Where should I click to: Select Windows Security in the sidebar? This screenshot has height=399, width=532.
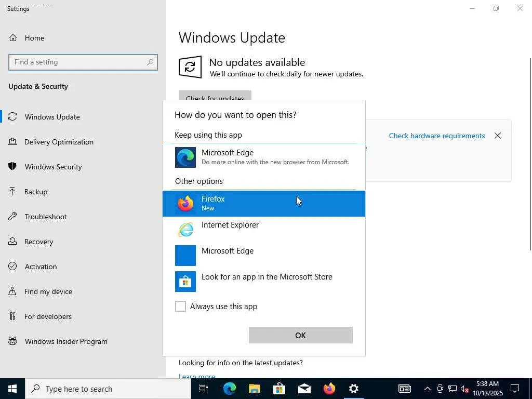point(54,167)
